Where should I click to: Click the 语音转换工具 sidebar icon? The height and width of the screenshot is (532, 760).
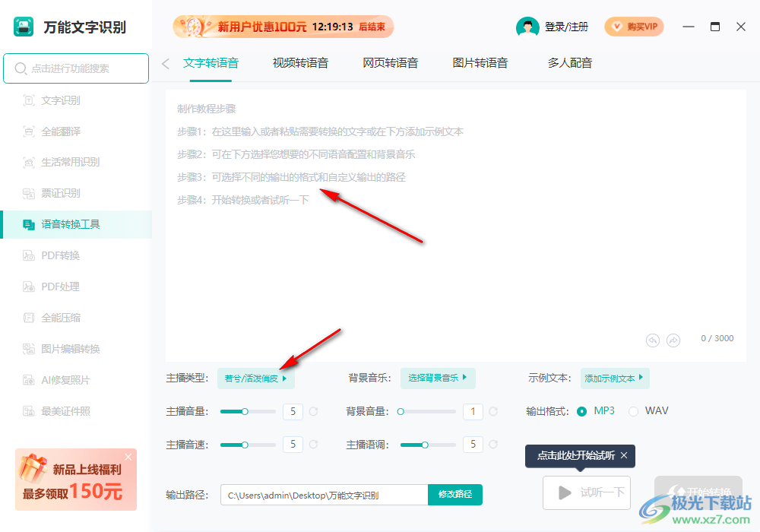point(29,224)
